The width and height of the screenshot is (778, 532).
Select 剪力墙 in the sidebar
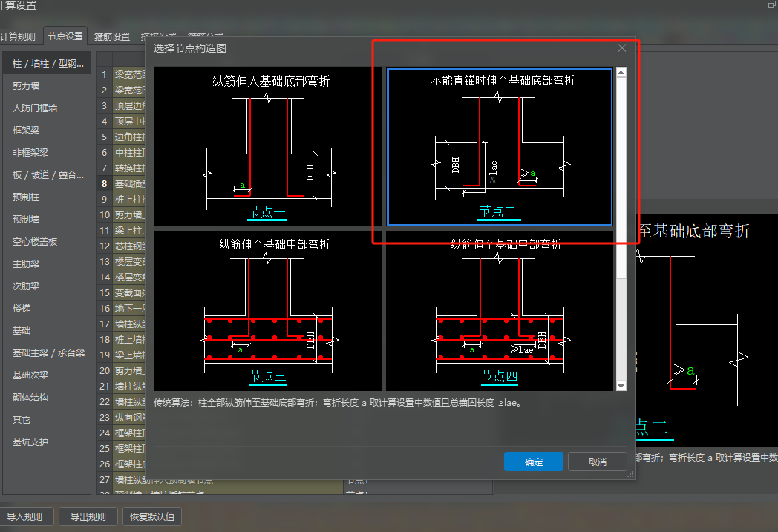(x=48, y=86)
